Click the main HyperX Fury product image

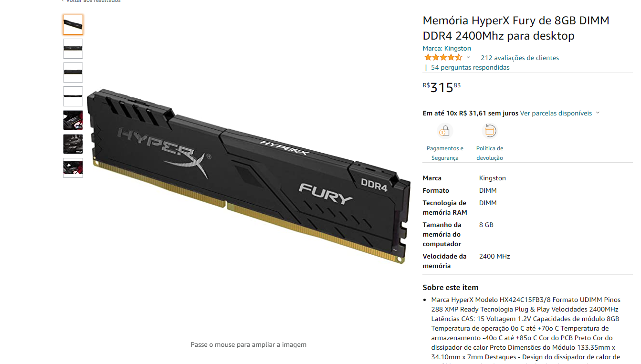click(x=249, y=176)
